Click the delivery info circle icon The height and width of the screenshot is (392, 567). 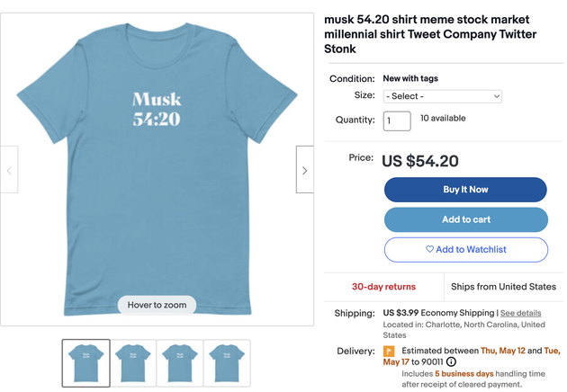(x=451, y=362)
